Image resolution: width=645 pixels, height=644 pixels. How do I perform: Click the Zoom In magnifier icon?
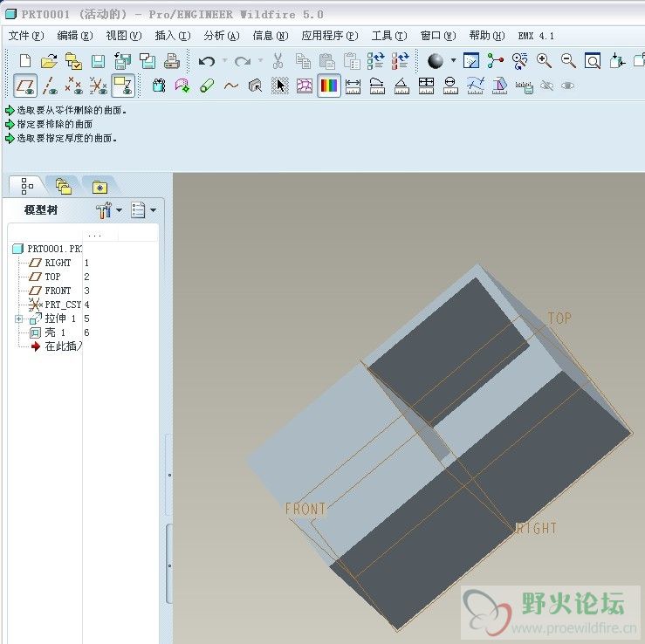544,61
